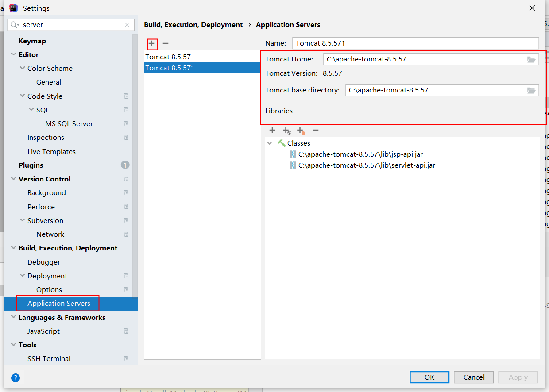Click project-level icon next to JavaScript

point(126,331)
